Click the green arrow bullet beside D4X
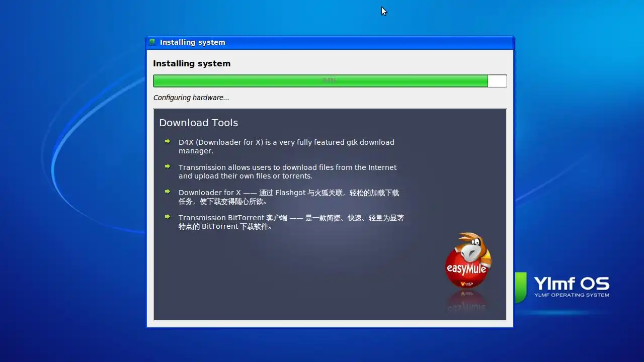The width and height of the screenshot is (644, 362). pyautogui.click(x=168, y=141)
